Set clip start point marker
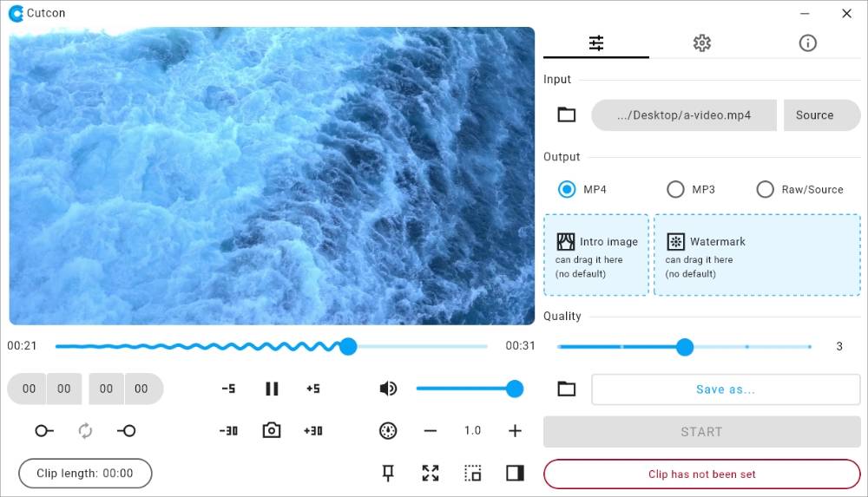The width and height of the screenshot is (868, 497). click(x=44, y=430)
